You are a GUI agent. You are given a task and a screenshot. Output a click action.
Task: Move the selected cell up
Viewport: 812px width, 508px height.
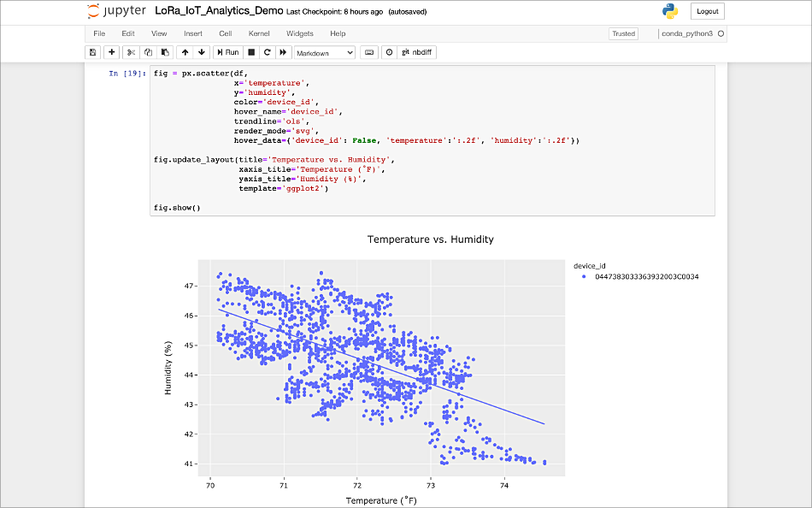[185, 52]
